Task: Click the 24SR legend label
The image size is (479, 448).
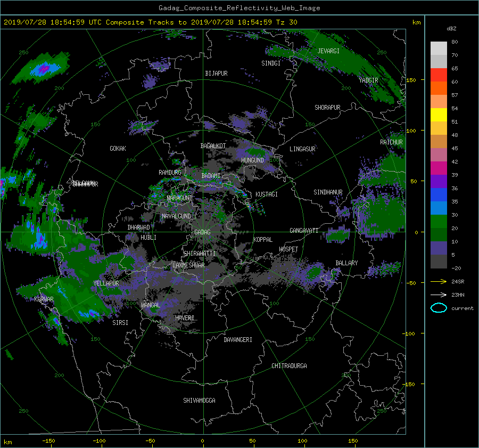Action: coord(458,281)
